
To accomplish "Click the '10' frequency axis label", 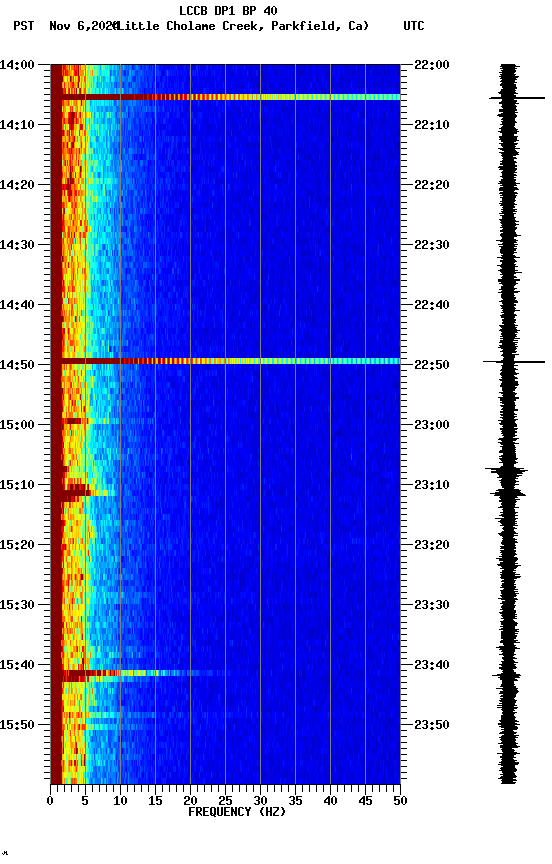I will pyautogui.click(x=120, y=801).
